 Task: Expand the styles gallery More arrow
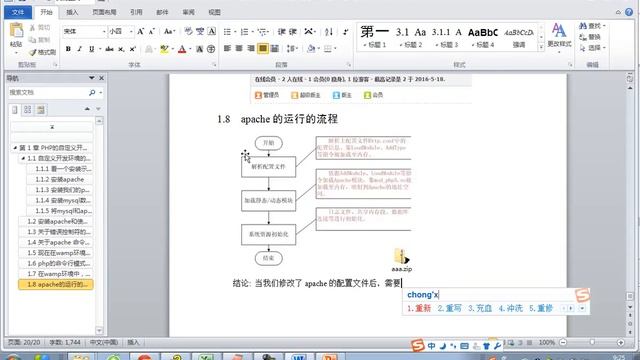pyautogui.click(x=541, y=47)
